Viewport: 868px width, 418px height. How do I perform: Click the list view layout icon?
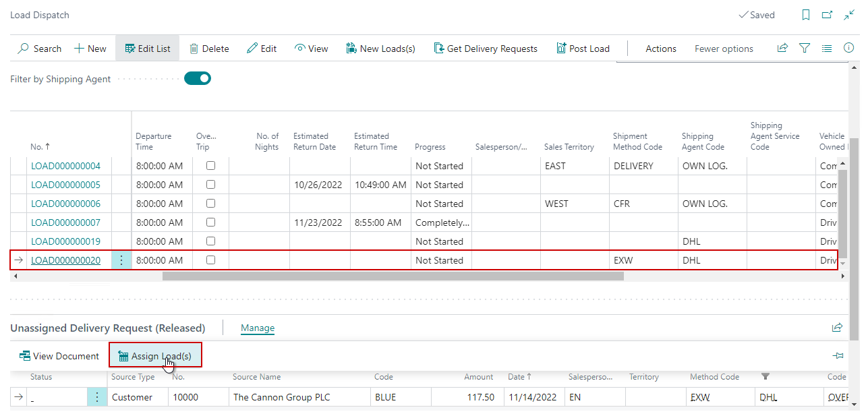click(827, 48)
